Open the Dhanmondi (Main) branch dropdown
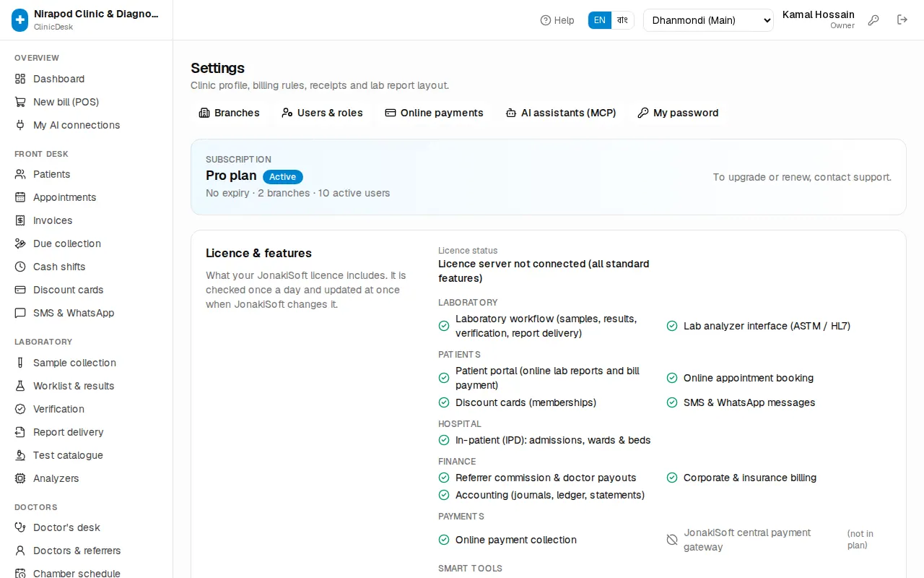This screenshot has height=578, width=924. click(x=708, y=20)
